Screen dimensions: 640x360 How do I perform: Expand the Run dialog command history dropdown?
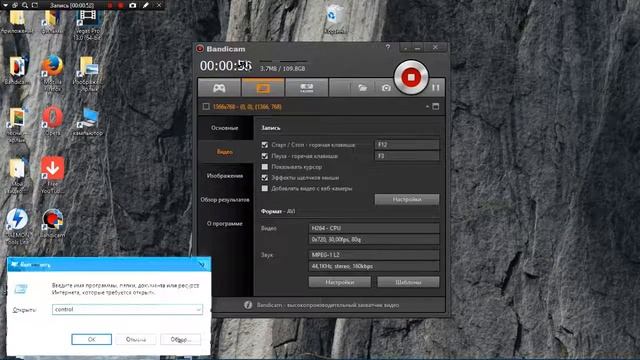[x=198, y=309]
